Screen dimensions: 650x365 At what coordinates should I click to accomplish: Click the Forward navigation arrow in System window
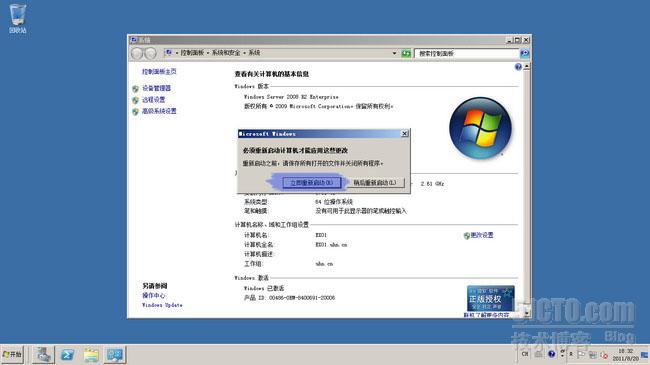tap(150, 53)
